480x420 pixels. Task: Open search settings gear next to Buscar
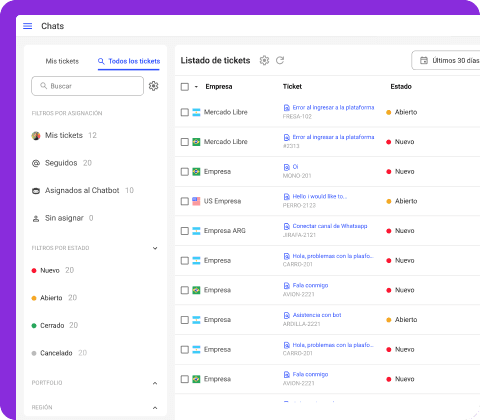[153, 86]
